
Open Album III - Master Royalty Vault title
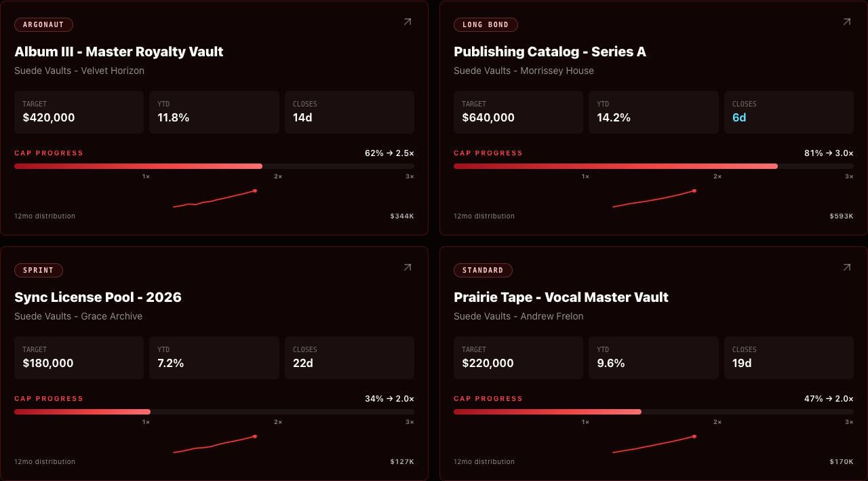tap(119, 52)
